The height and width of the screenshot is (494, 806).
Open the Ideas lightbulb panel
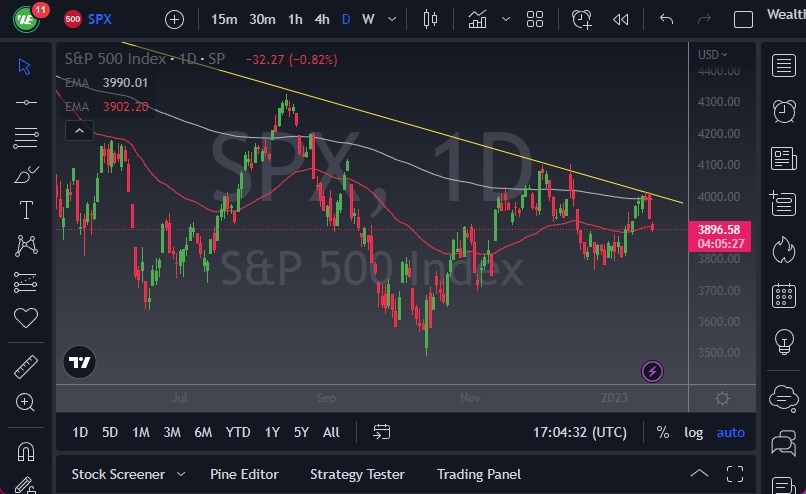[x=784, y=342]
